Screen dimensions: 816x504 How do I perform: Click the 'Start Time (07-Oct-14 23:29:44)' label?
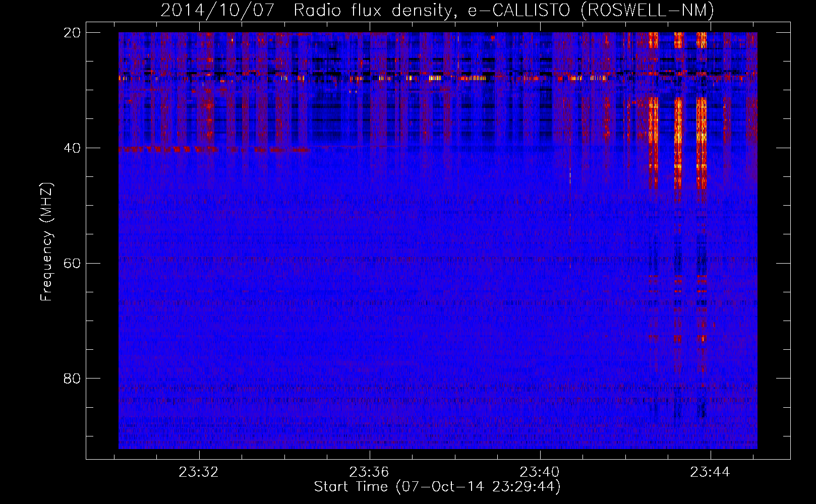tap(437, 487)
